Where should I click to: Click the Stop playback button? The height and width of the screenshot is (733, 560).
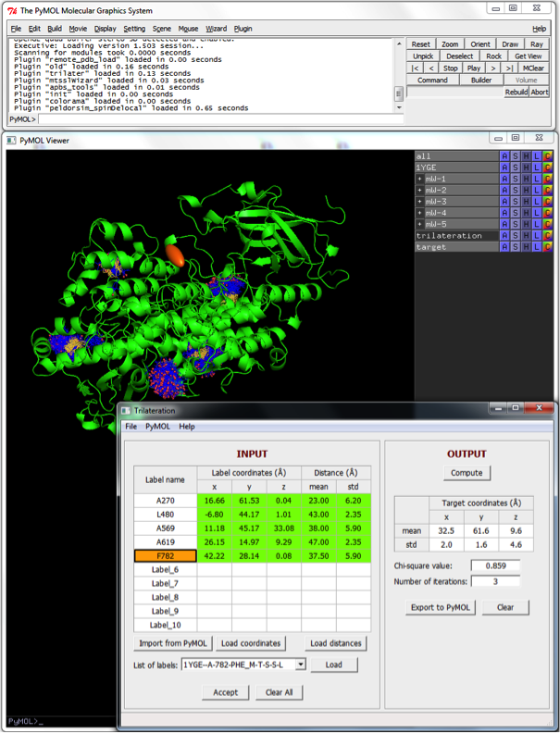[x=450, y=68]
